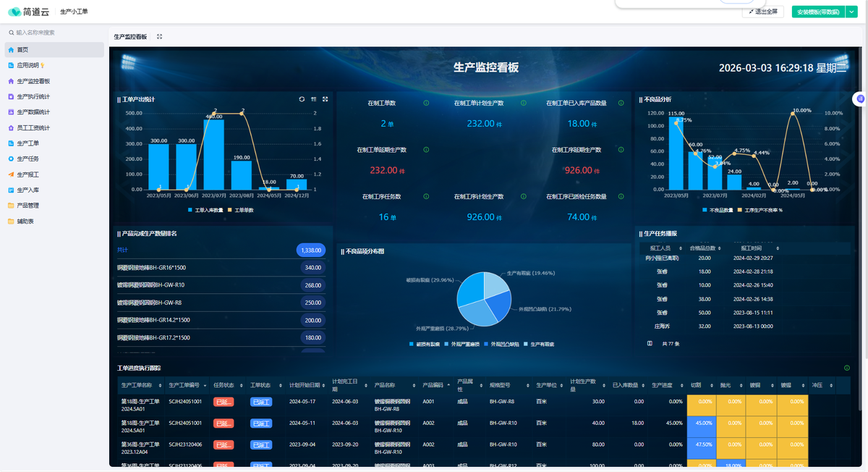The height and width of the screenshot is (472, 868).
Task: Toggle 生产有瑕疵 pie legend item
Action: pyautogui.click(x=539, y=344)
